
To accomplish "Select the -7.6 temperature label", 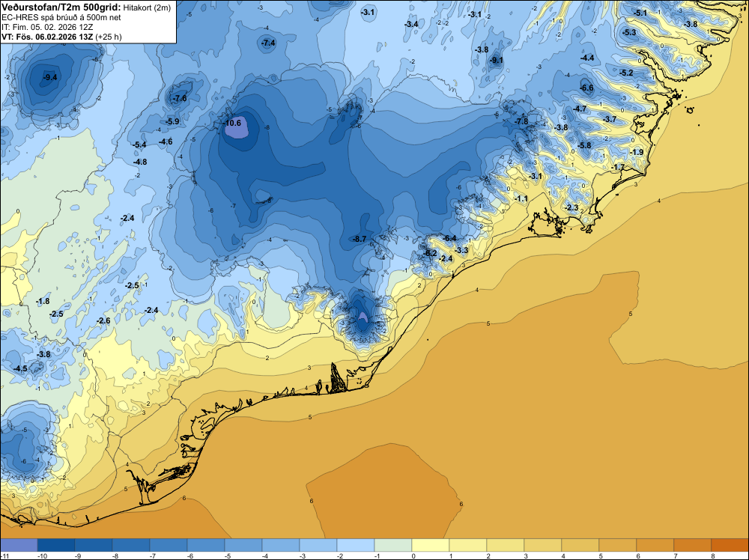I will coord(179,99).
